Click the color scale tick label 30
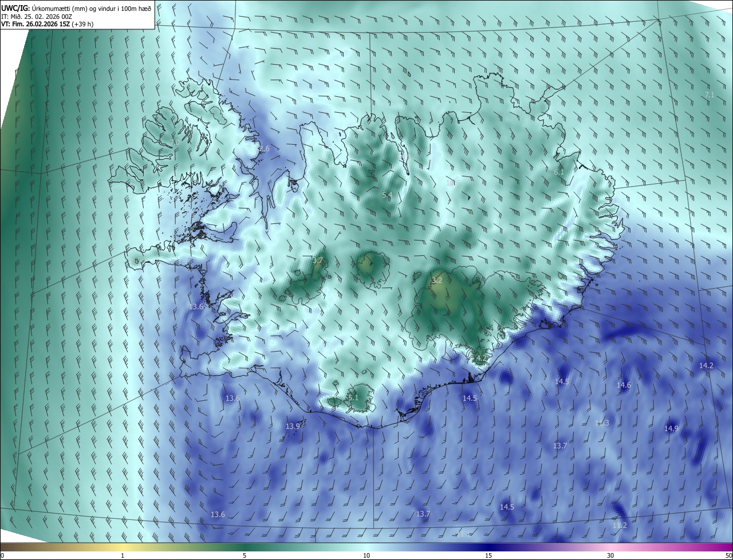The height and width of the screenshot is (560, 733). (x=610, y=555)
